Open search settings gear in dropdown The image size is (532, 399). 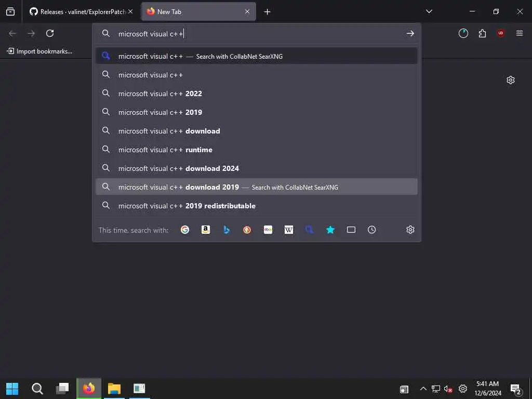pos(410,230)
